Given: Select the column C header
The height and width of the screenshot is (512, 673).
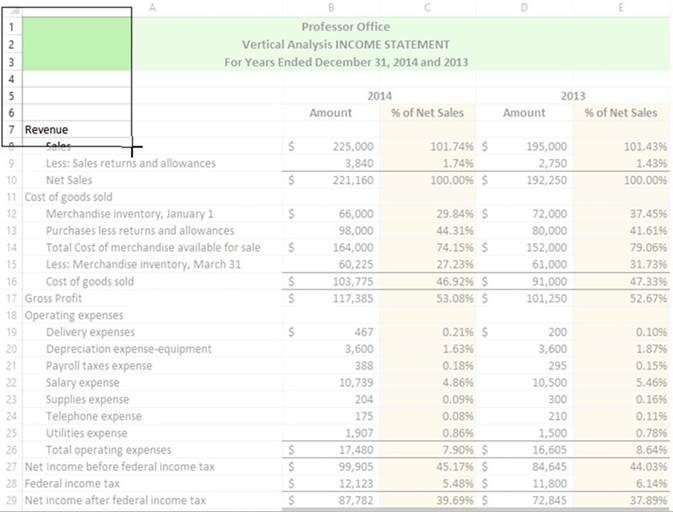Looking at the screenshot, I should pyautogui.click(x=428, y=7).
